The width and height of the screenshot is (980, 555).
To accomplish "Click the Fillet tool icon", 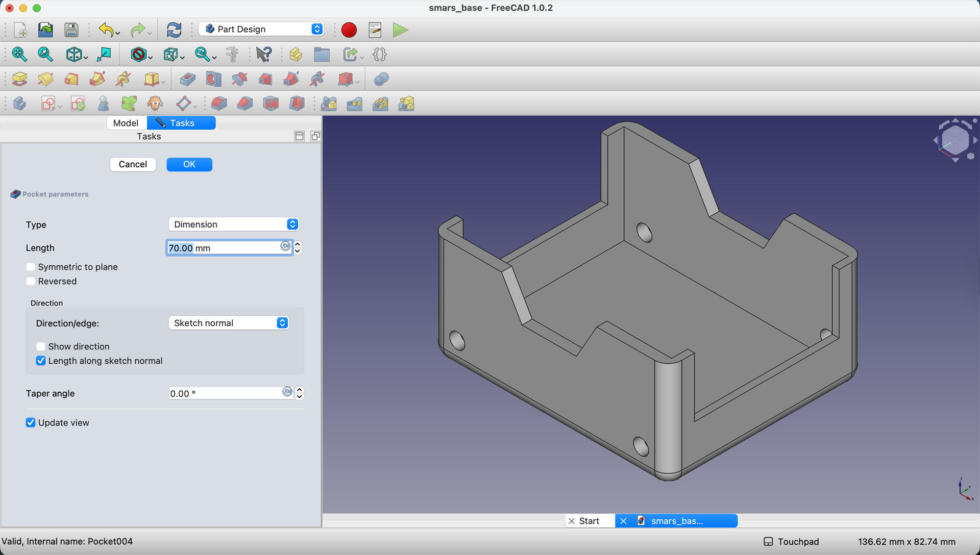I will [219, 104].
